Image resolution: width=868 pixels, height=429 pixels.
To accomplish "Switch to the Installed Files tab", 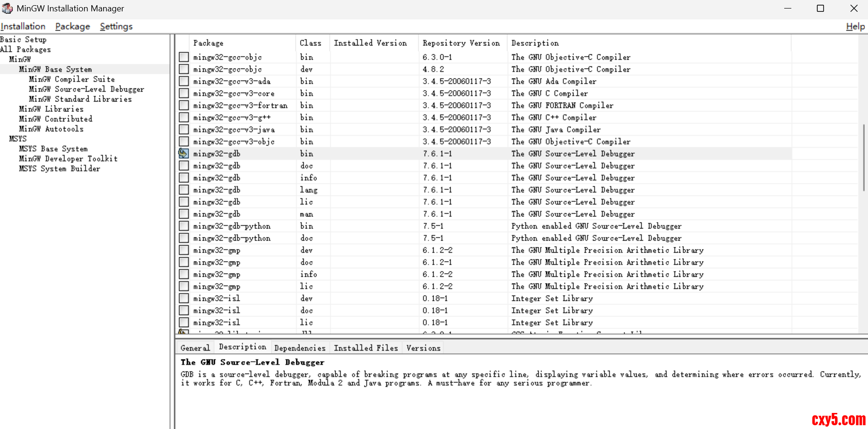I will coord(366,348).
